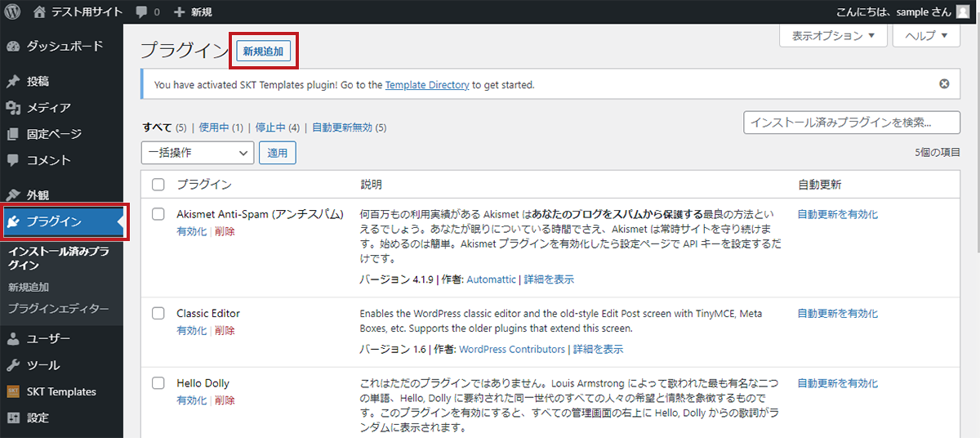Viewport: 980px width, 438px height.
Task: Open the 一括操作 bulk actions dropdown
Action: coord(198,153)
